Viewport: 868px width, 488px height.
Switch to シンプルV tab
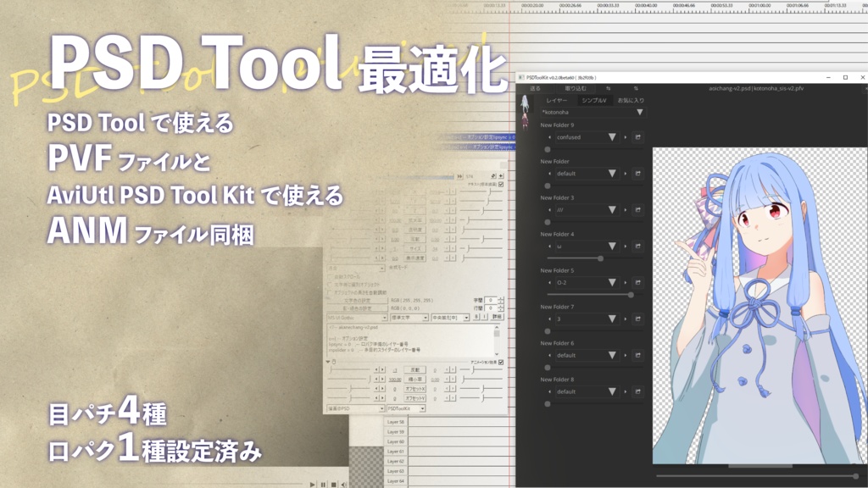pos(593,101)
